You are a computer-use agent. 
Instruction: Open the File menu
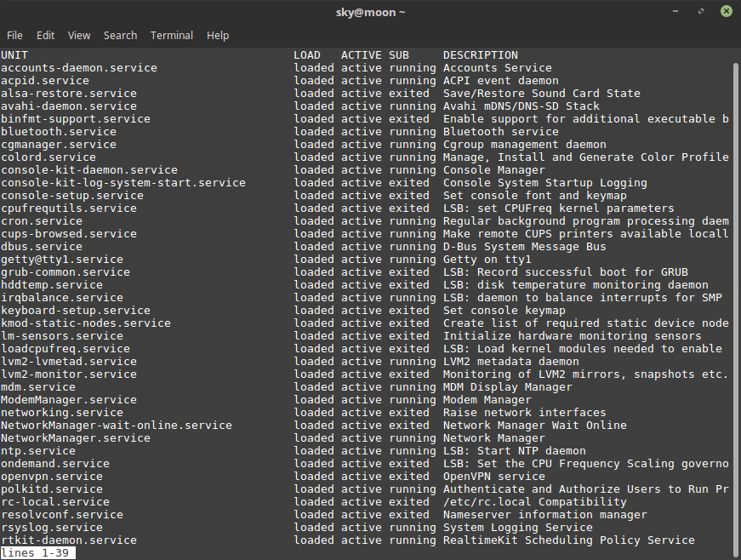click(x=14, y=35)
